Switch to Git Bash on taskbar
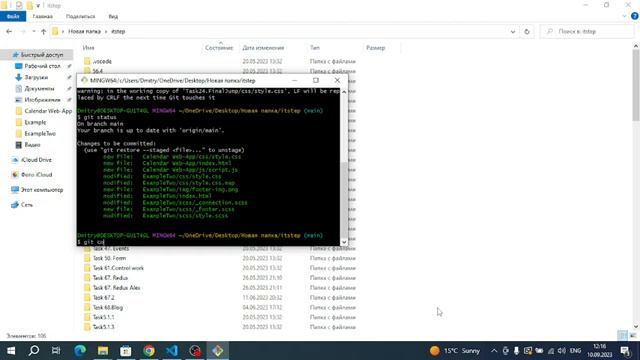Screen dimensions: 640x360 point(218,351)
